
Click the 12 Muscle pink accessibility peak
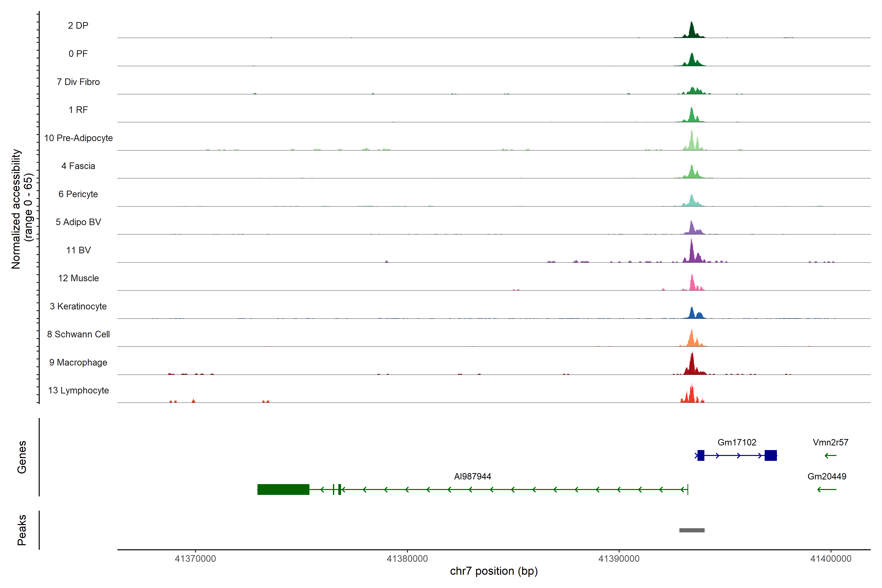pyautogui.click(x=692, y=284)
